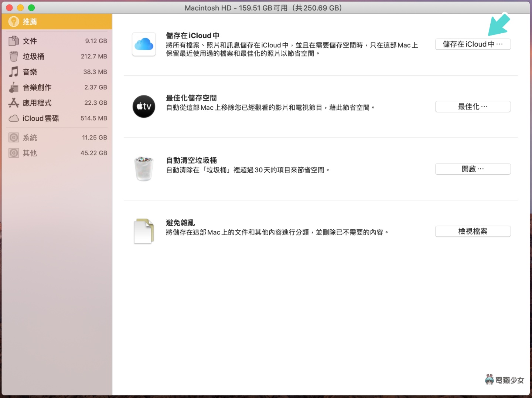Click the 系統 gear icon in sidebar
Image resolution: width=532 pixels, height=398 pixels.
pos(14,138)
